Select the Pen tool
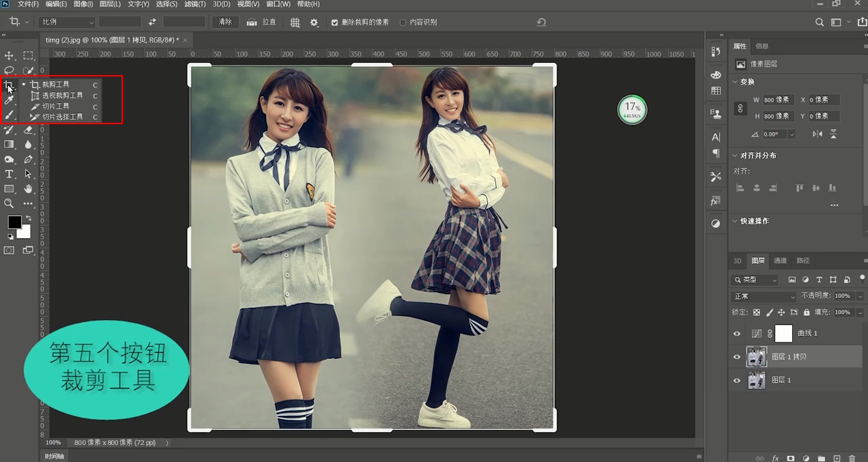 pos(28,160)
